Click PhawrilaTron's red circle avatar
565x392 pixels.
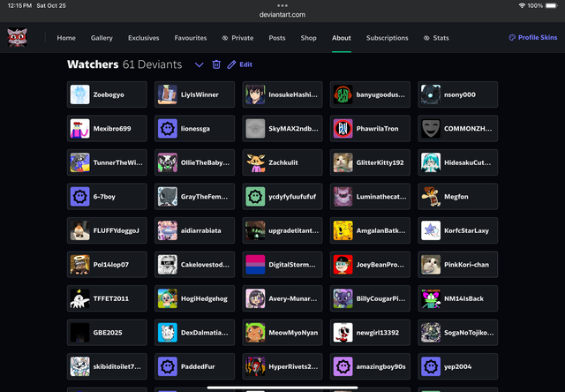click(343, 129)
